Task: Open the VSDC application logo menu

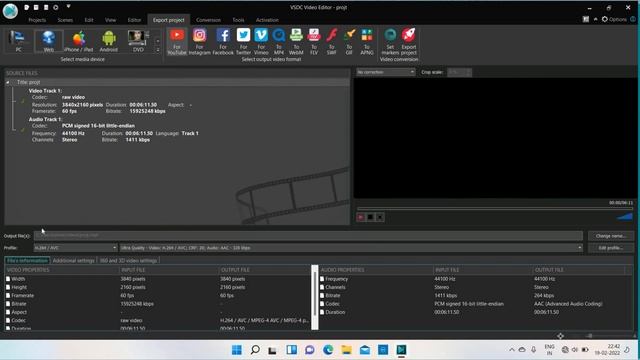Action: point(10,11)
